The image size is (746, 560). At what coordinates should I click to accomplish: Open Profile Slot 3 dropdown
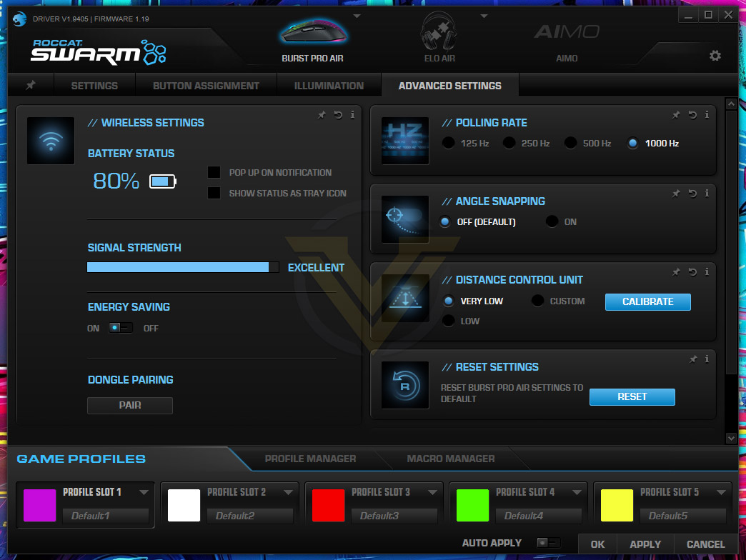tap(432, 492)
